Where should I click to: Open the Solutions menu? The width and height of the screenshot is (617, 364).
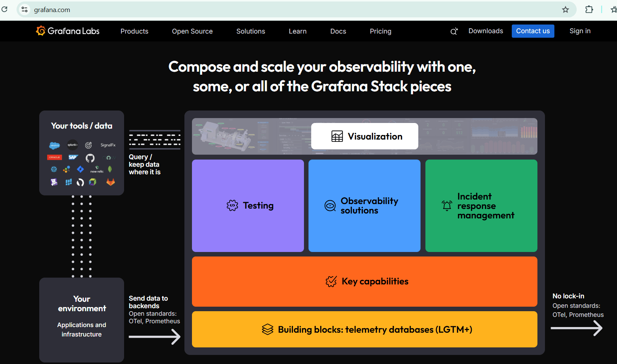point(251,31)
